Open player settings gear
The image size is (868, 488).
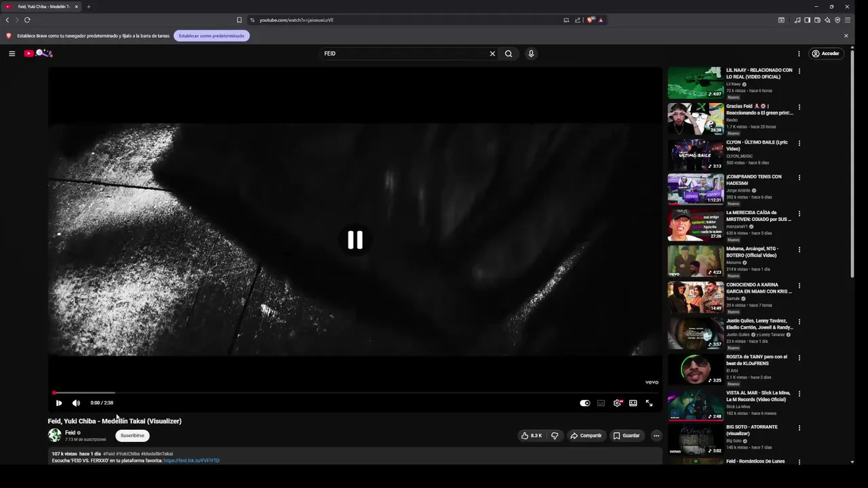coord(617,403)
